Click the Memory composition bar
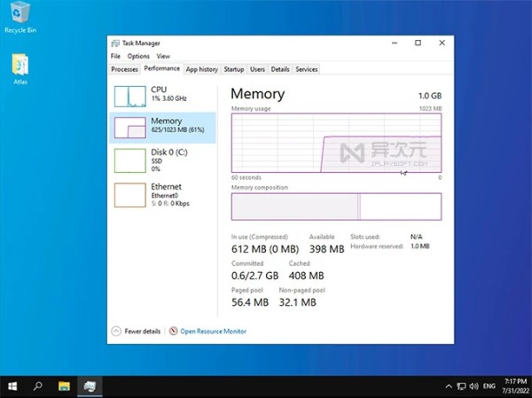 [336, 207]
